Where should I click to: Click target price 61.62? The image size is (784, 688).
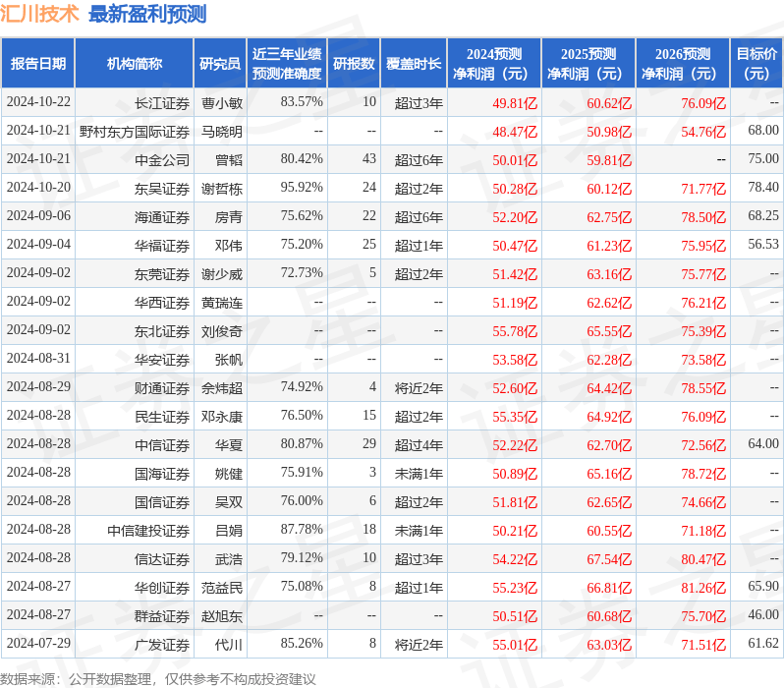(x=763, y=643)
